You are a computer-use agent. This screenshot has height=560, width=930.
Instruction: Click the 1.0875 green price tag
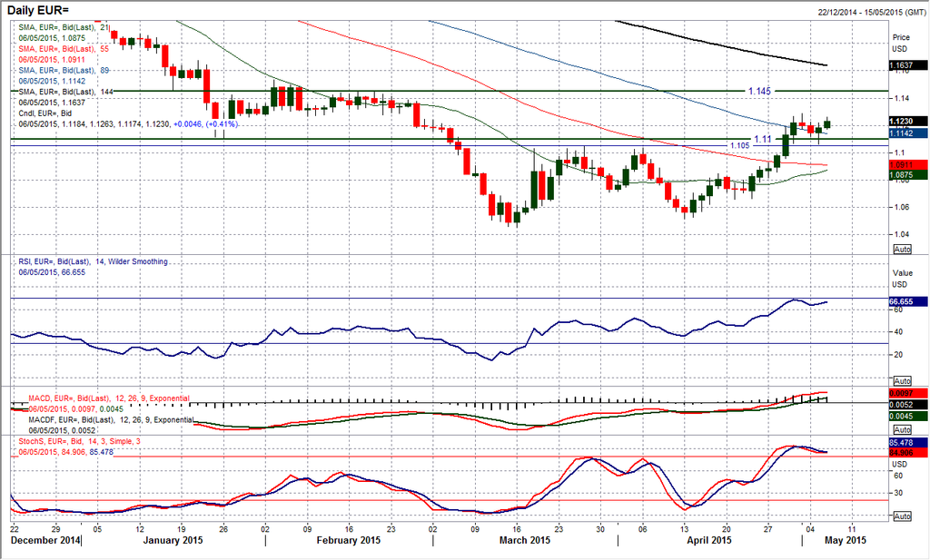pos(908,175)
